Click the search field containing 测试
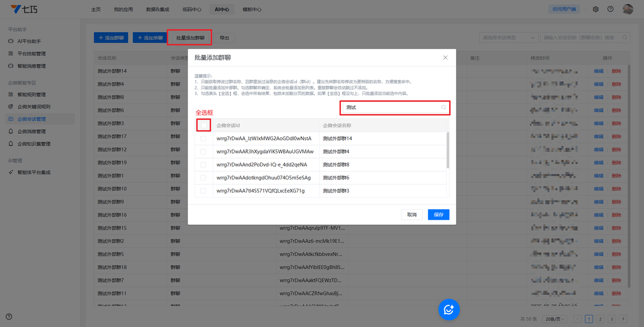This screenshot has height=327, width=644. pyautogui.click(x=390, y=107)
